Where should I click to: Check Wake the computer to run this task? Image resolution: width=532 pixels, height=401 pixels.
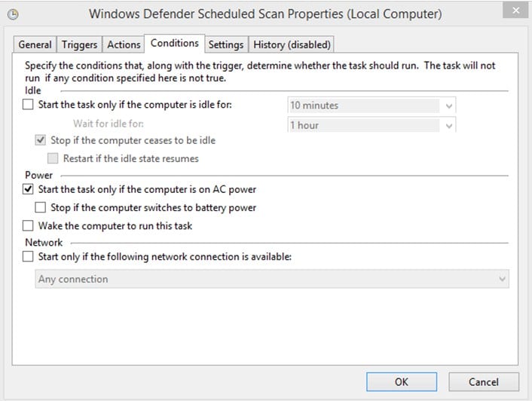pos(28,225)
